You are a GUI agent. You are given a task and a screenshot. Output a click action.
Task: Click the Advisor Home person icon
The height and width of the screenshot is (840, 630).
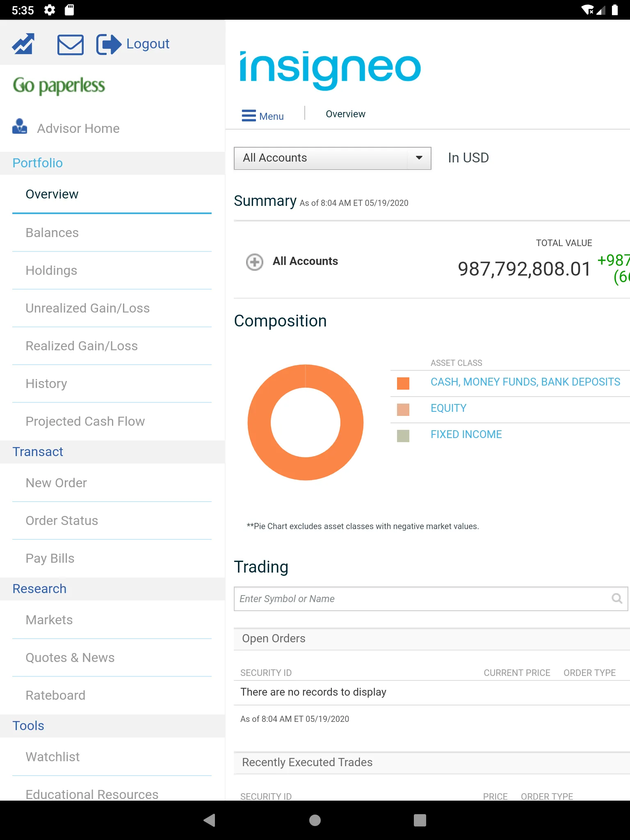tap(20, 126)
